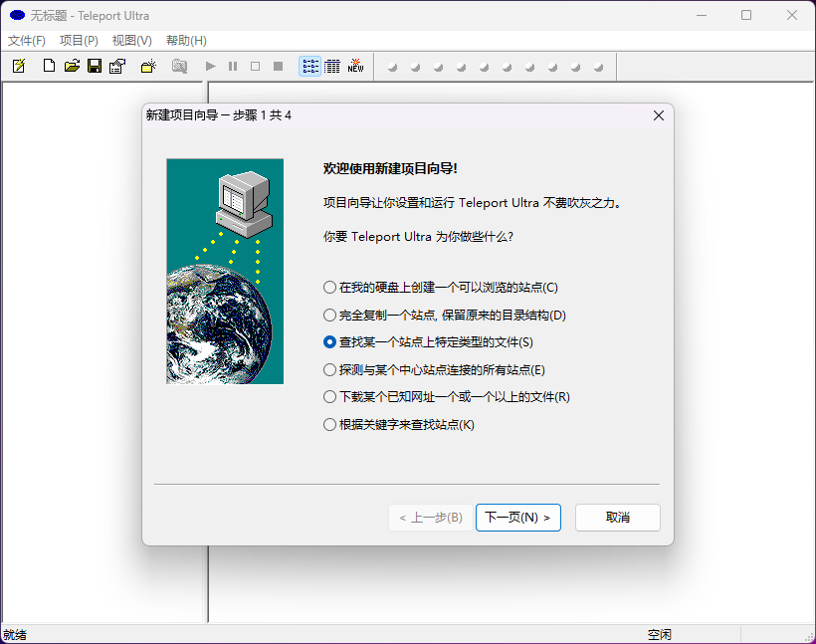
Task: Click the green Start play icon
Action: point(210,67)
